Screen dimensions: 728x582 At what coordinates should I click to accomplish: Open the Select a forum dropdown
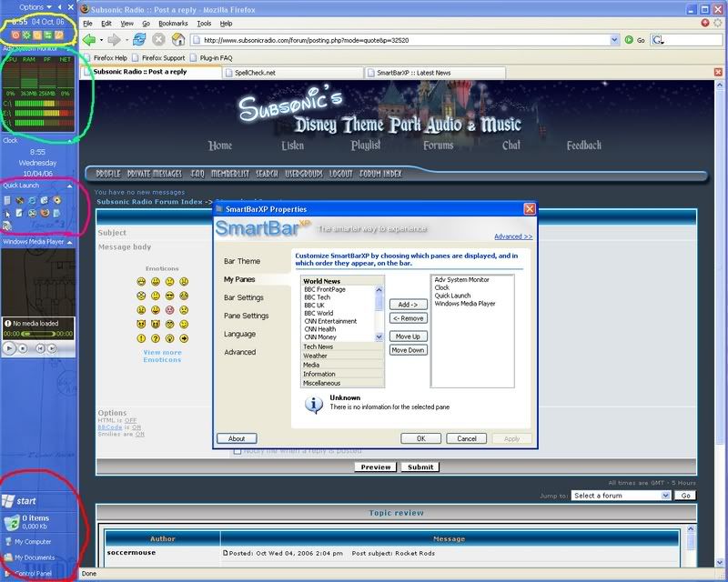[x=621, y=496]
